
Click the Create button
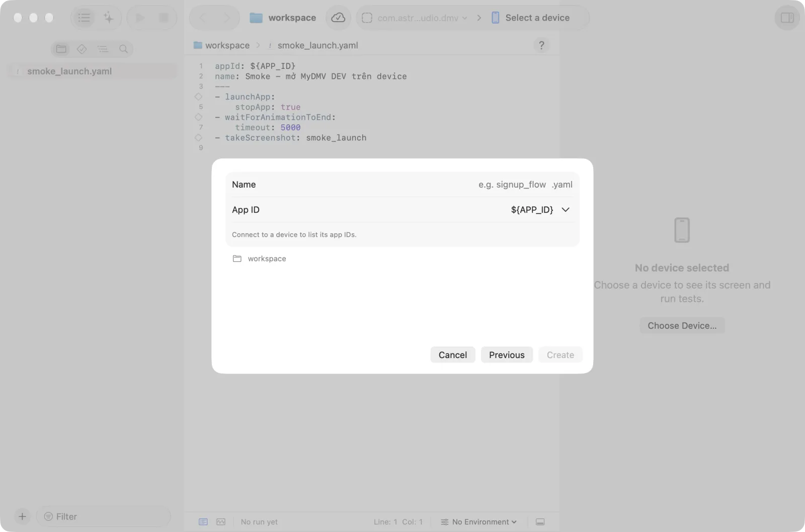tap(560, 354)
